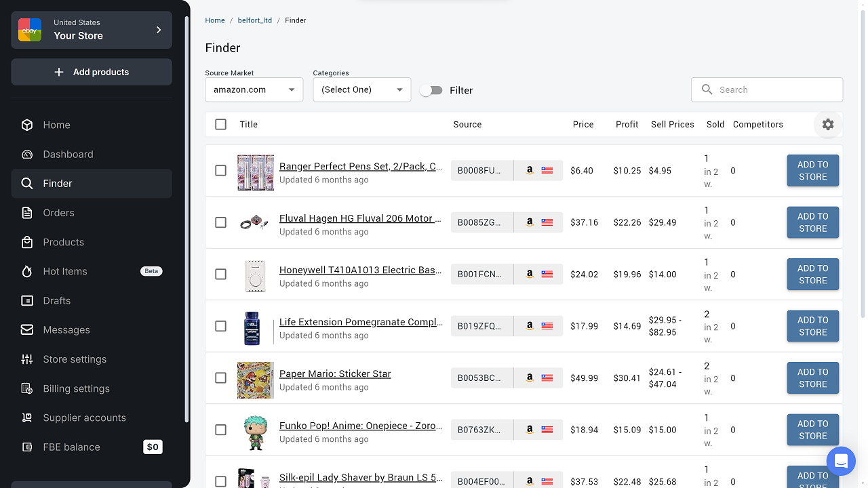Click the Competitors column header
868x488 pixels.
(x=758, y=125)
